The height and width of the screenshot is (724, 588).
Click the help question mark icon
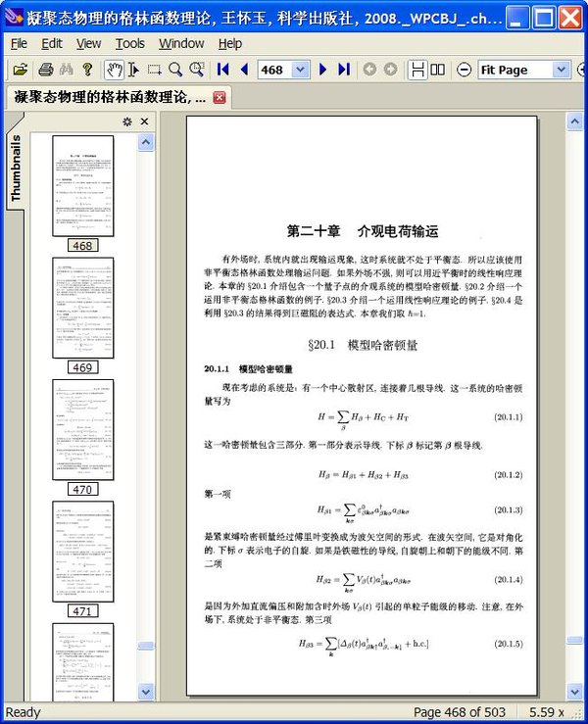(87, 70)
